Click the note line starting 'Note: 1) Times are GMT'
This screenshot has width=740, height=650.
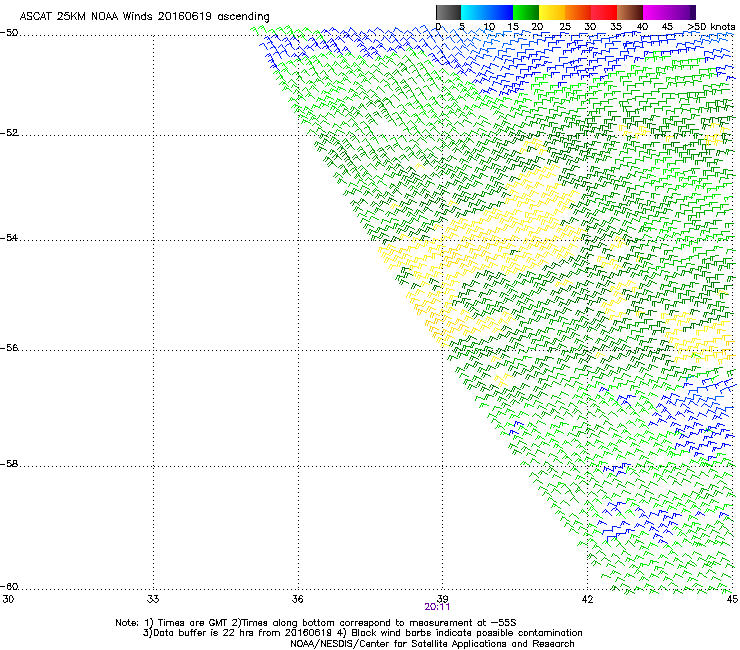pyautogui.click(x=316, y=623)
